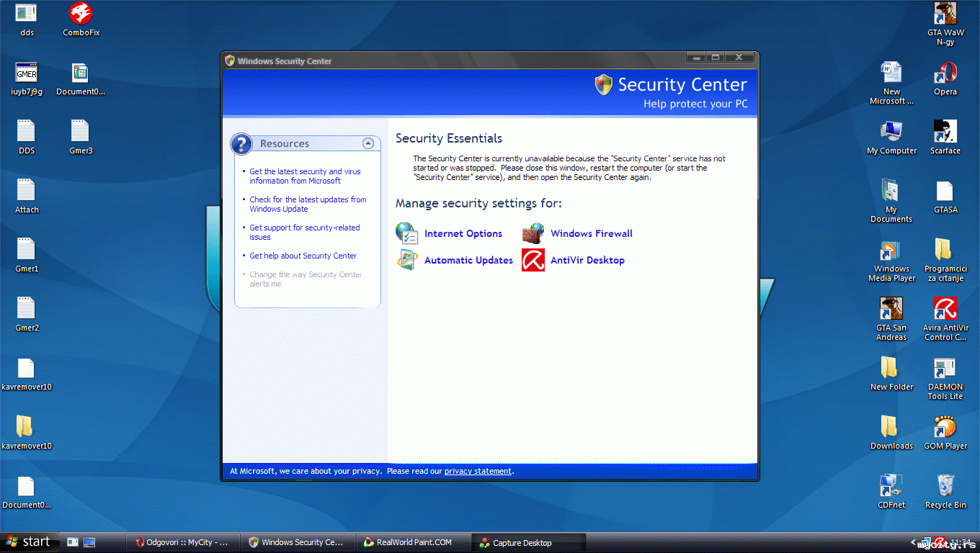Screen dimensions: 980x553
Task: Click the Show Desktop Quick Launch icon
Action: point(90,542)
